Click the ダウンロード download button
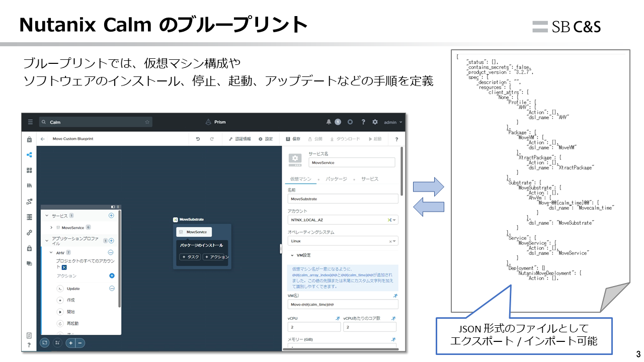 pyautogui.click(x=345, y=139)
